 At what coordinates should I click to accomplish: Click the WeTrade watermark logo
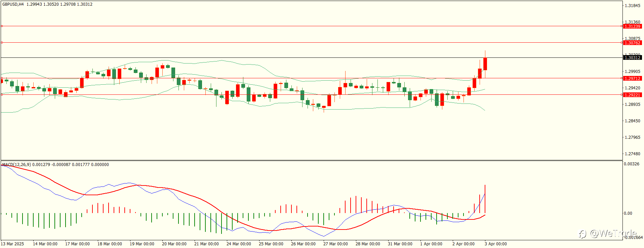point(607,233)
